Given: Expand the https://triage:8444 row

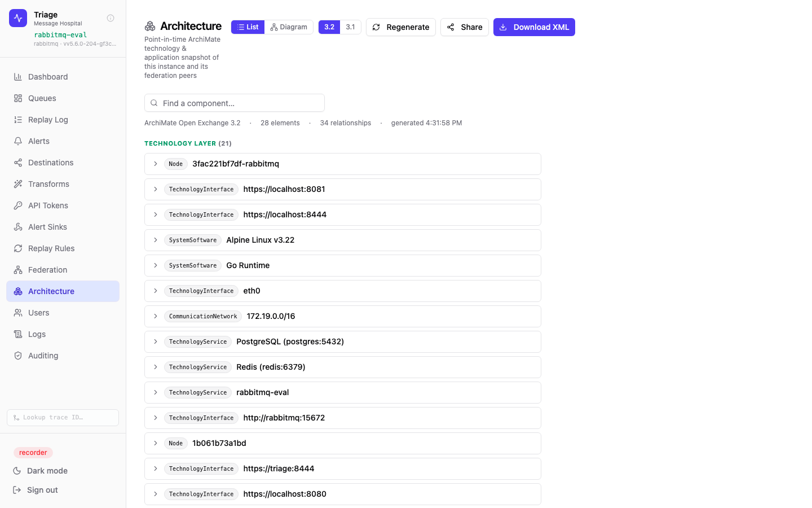Looking at the screenshot, I should click(343, 468).
